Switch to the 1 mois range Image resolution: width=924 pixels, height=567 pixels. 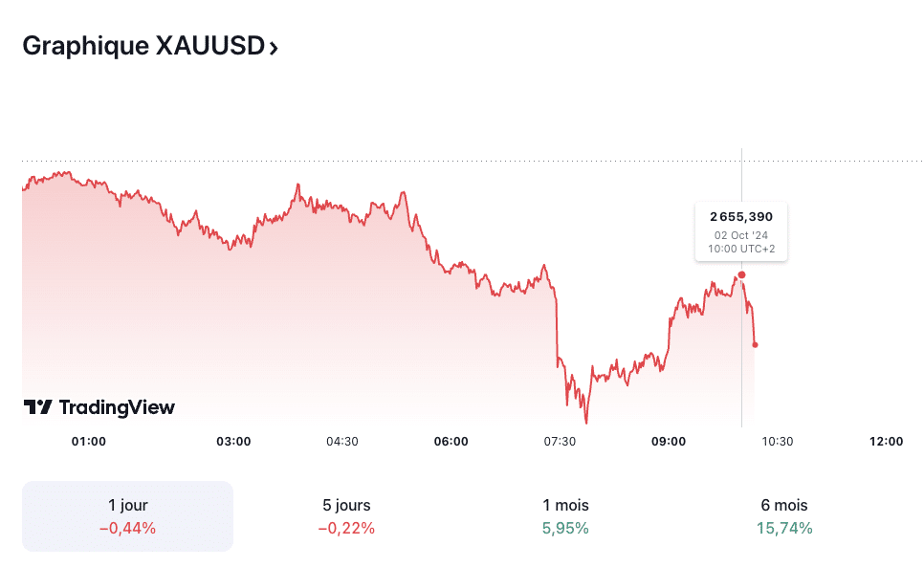[565, 516]
